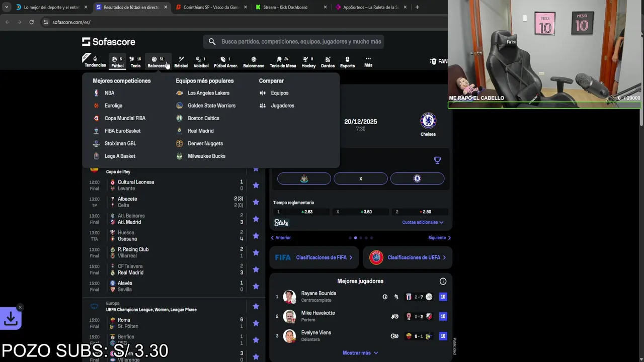Screen dimensions: 644x362
Task: Select the Béisbol sport icon
Action: coord(181,61)
